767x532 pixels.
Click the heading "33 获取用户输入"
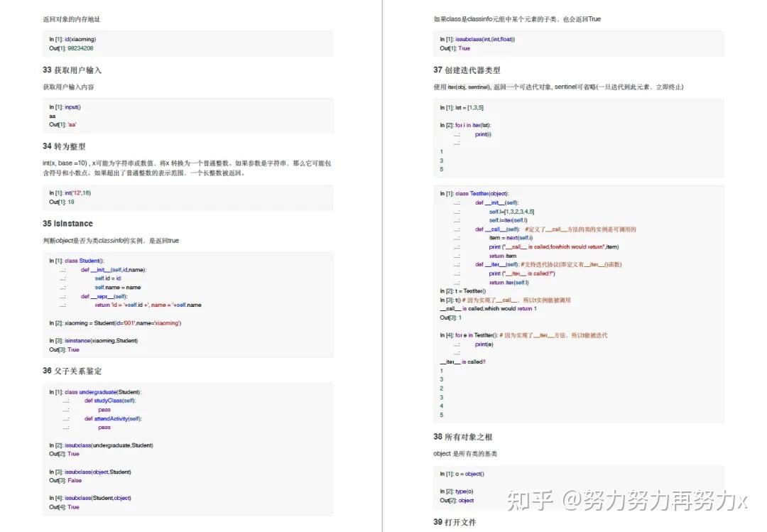pos(73,70)
